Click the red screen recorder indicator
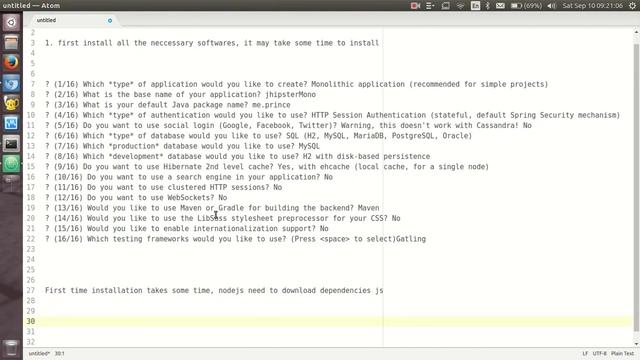 coord(415,6)
